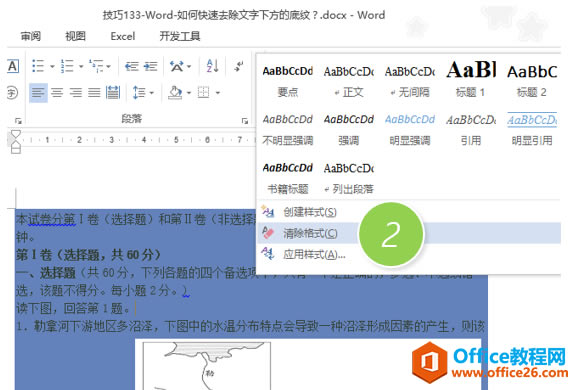
Task: Apply the 强调 style
Action: point(349,130)
